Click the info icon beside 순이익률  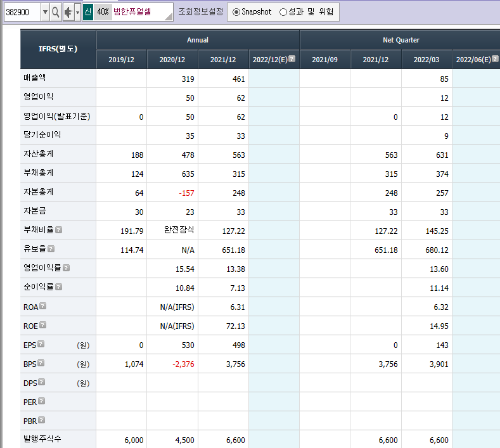58,287
